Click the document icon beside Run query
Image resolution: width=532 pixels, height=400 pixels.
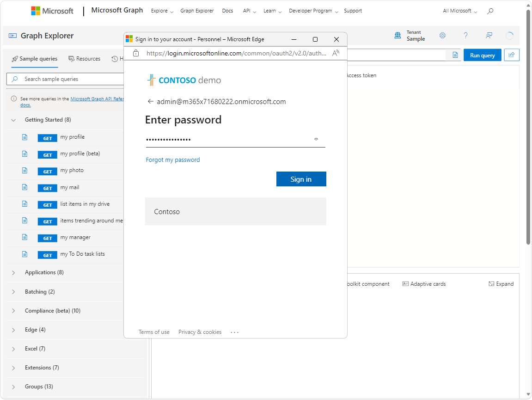[455, 55]
